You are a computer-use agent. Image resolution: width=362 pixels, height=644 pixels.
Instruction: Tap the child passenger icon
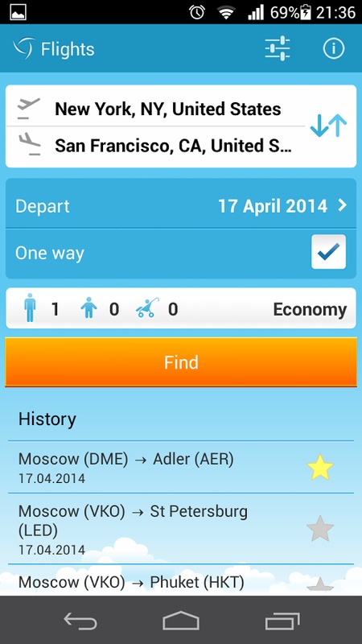point(88,308)
